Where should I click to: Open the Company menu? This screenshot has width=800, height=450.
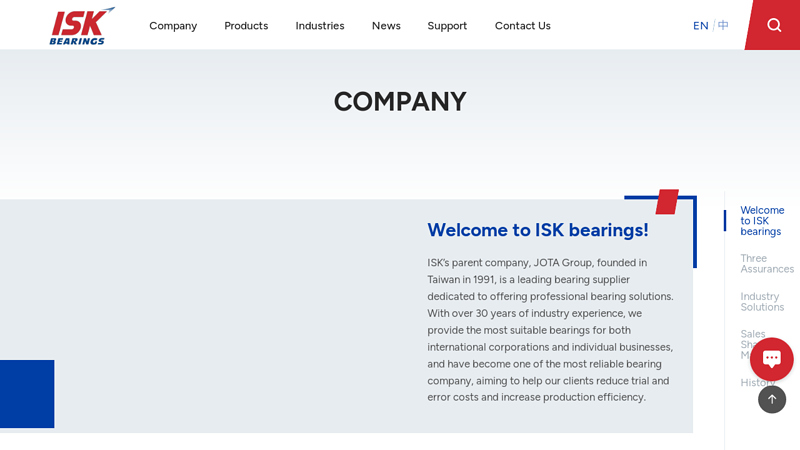pyautogui.click(x=173, y=26)
